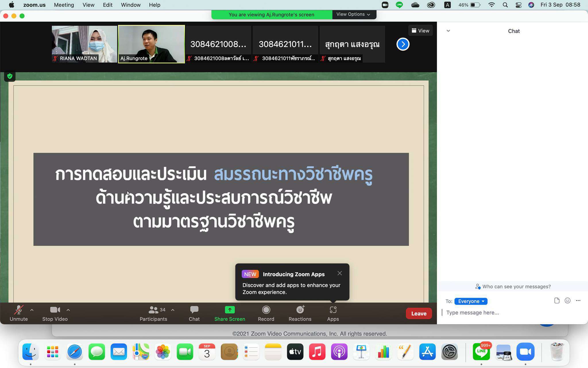Expand audio settings arrow beside Unmute
This screenshot has height=368, width=588.
point(32,310)
